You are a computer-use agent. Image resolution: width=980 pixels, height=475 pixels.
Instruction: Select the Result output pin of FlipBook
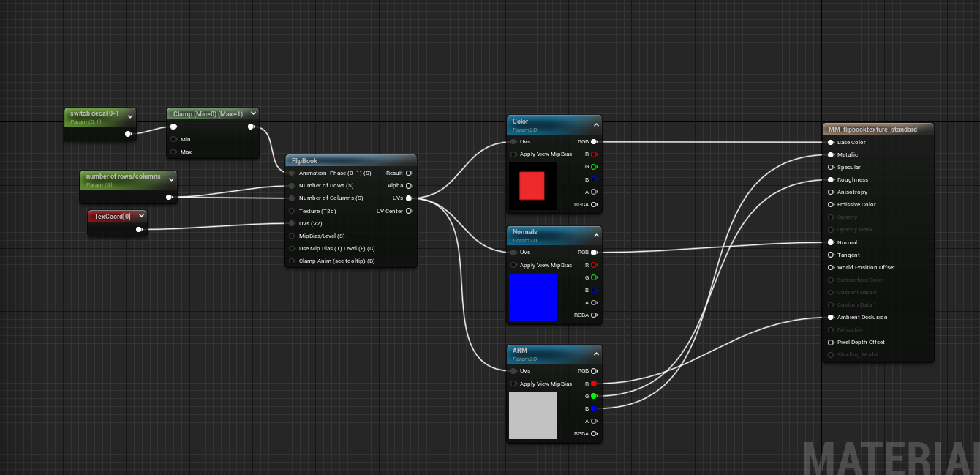409,173
